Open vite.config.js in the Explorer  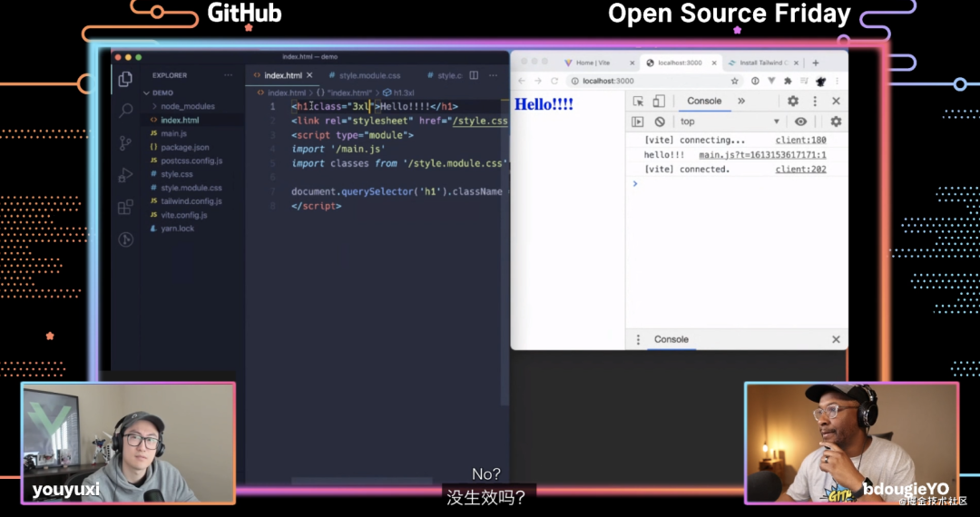[x=183, y=215]
